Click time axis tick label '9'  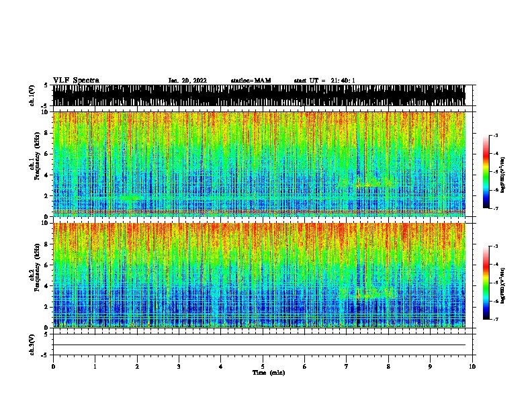(430, 367)
